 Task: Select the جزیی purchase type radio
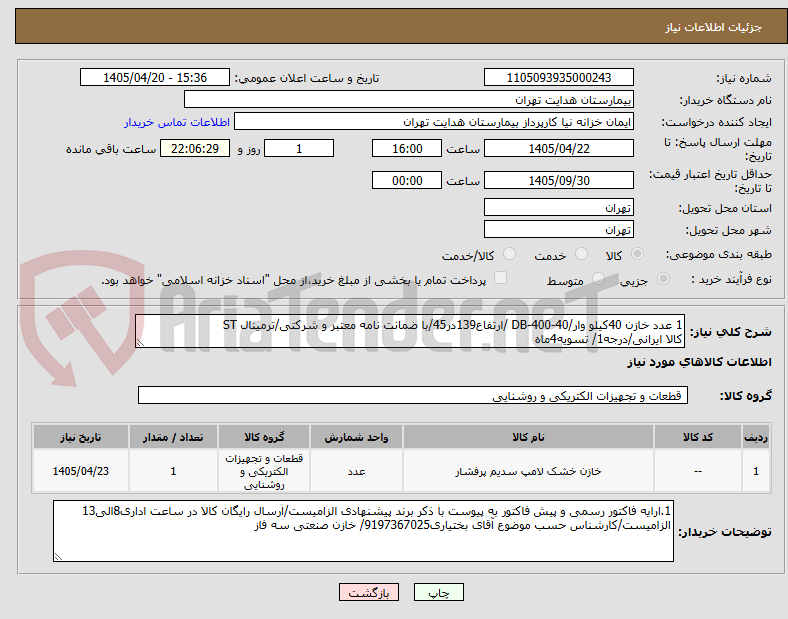(x=663, y=279)
